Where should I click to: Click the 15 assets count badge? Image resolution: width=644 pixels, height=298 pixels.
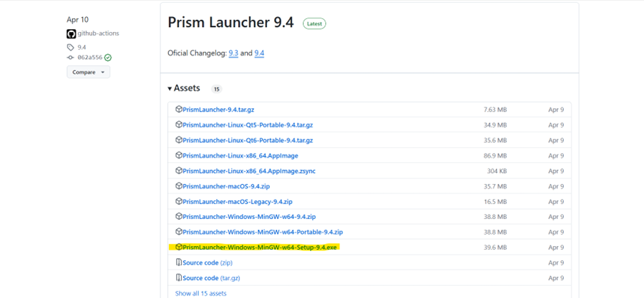click(217, 89)
